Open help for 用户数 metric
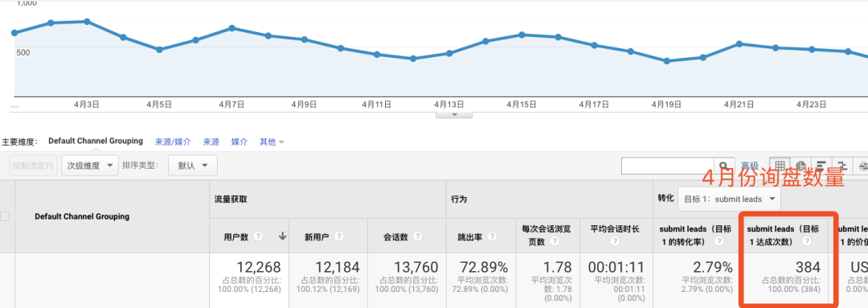The width and height of the screenshot is (868, 308). pos(258,236)
